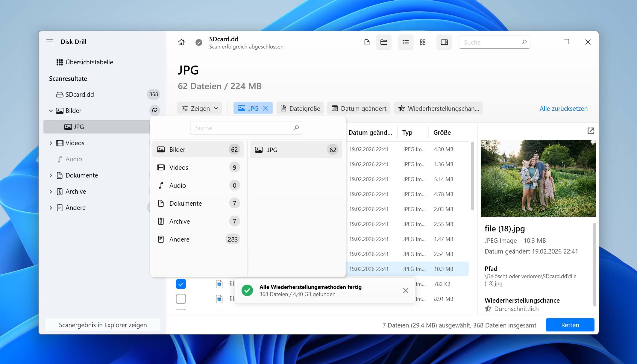The height and width of the screenshot is (364, 637).
Task: Sort by Typ column header
Action: (407, 133)
